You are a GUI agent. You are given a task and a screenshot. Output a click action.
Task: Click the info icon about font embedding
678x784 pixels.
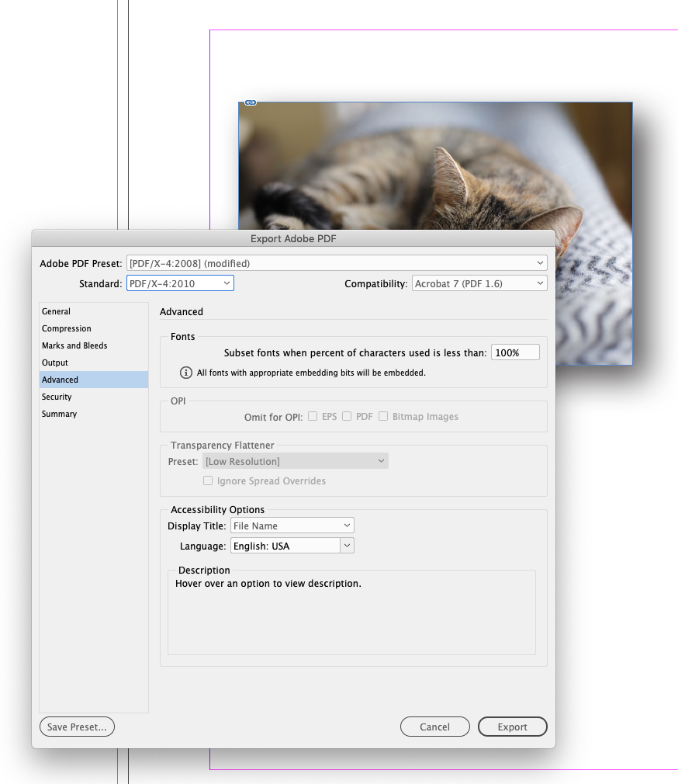[185, 372]
